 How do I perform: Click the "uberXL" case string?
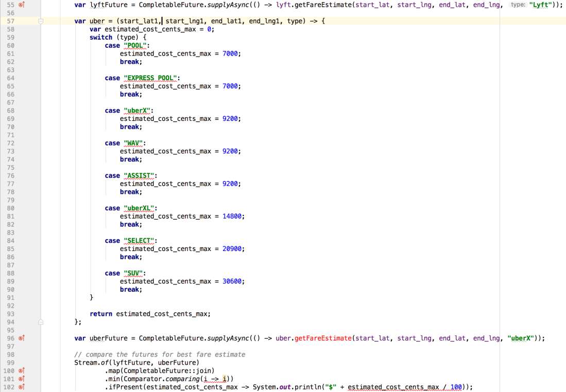pos(139,208)
